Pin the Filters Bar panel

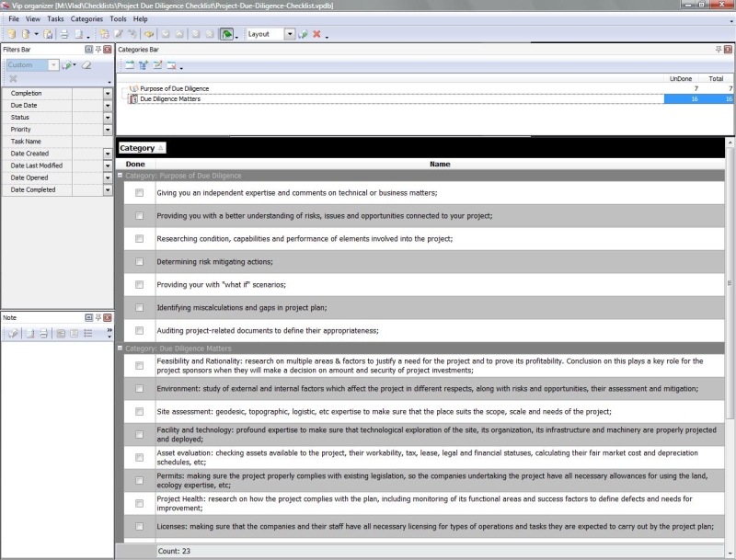tap(98, 48)
